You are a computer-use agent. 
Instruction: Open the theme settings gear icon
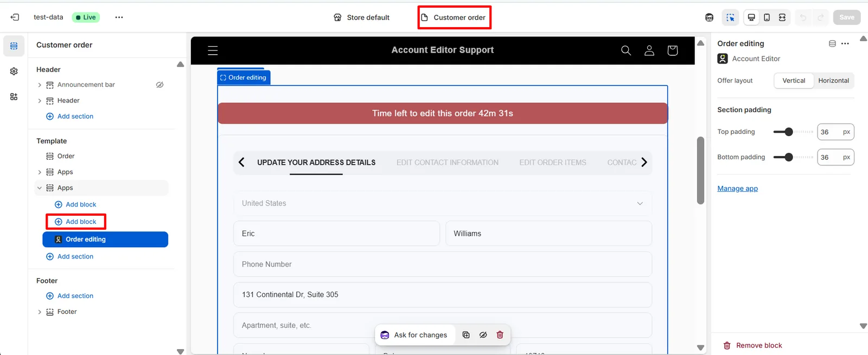point(14,72)
